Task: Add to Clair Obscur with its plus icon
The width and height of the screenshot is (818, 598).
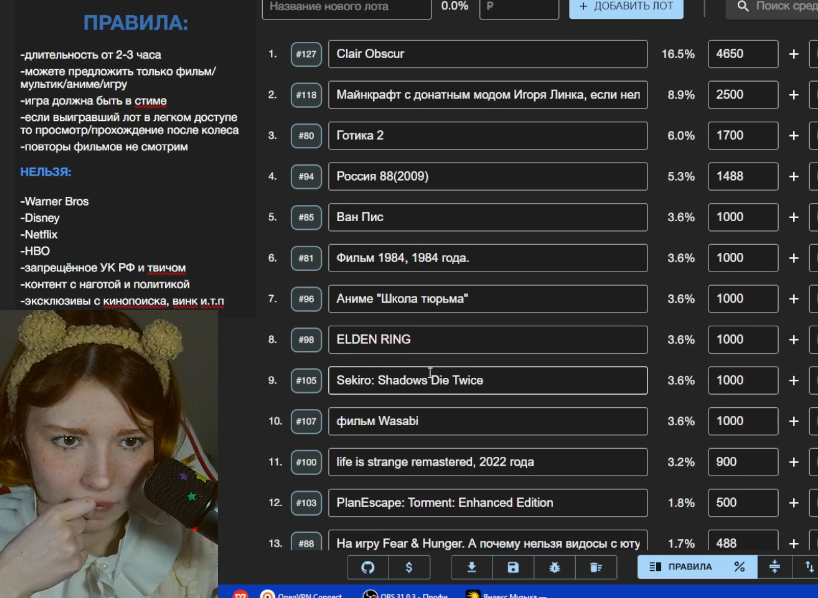Action: point(793,54)
